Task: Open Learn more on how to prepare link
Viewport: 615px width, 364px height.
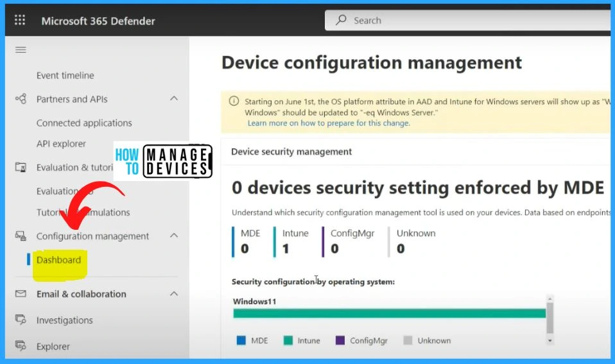Action: coord(329,123)
